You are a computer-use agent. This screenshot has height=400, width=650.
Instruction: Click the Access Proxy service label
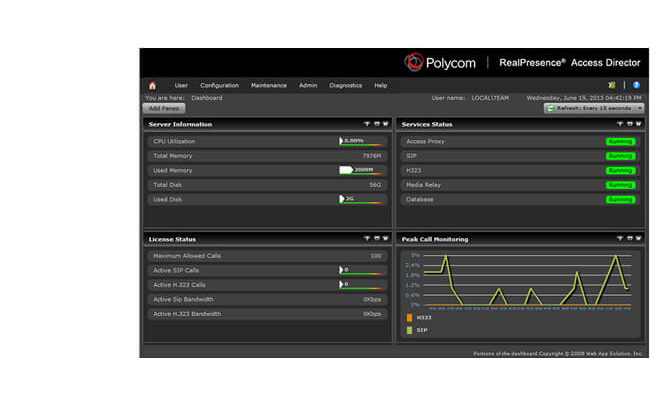point(425,142)
